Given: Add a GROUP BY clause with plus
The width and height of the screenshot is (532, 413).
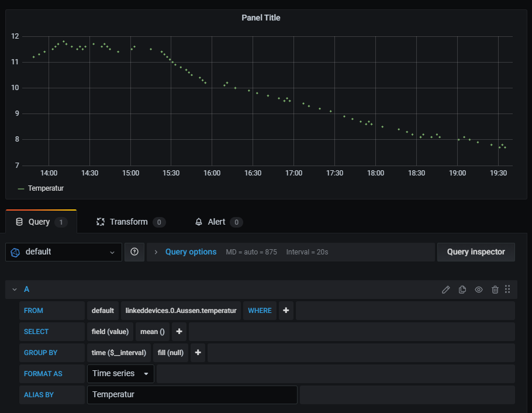Looking at the screenshot, I should click(x=198, y=353).
